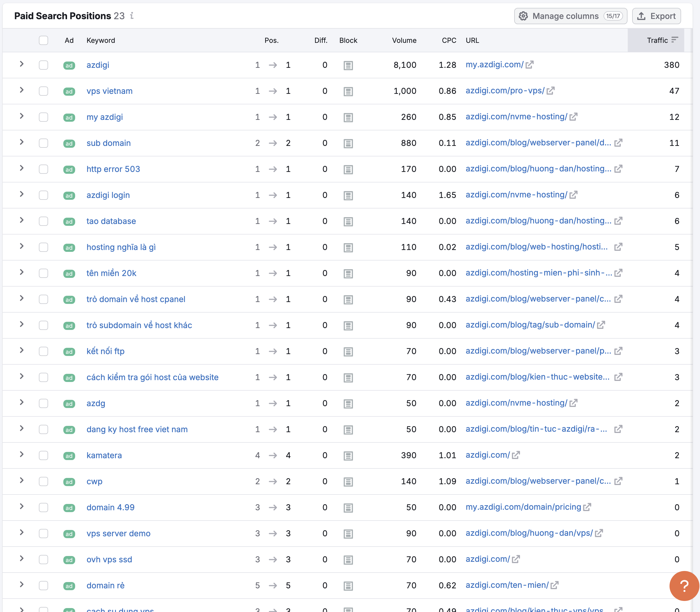Sort by the Keyword column header
The width and height of the screenshot is (700, 612).
point(101,40)
